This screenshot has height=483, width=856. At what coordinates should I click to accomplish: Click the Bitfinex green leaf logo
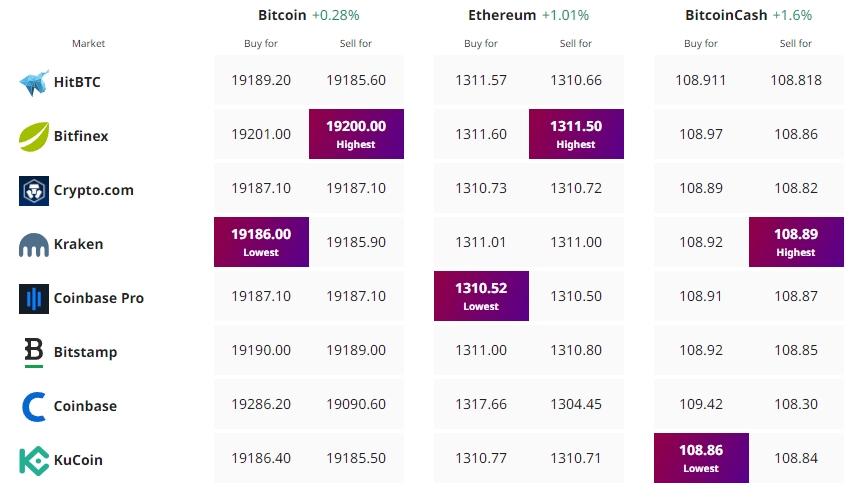34,136
